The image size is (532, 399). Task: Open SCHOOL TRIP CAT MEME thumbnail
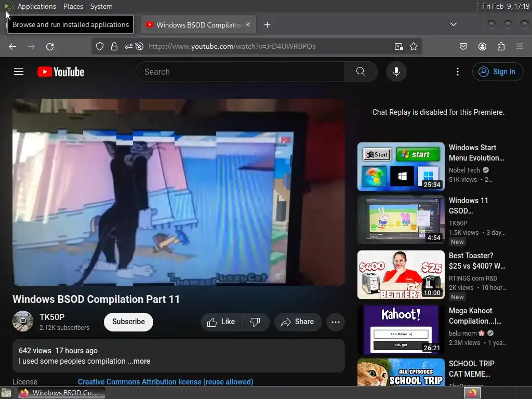tap(401, 372)
